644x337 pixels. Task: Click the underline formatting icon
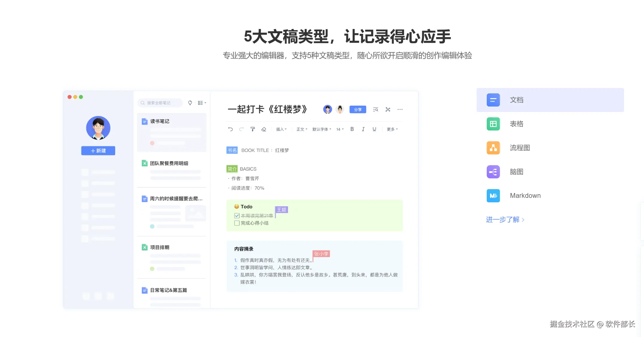tap(374, 129)
